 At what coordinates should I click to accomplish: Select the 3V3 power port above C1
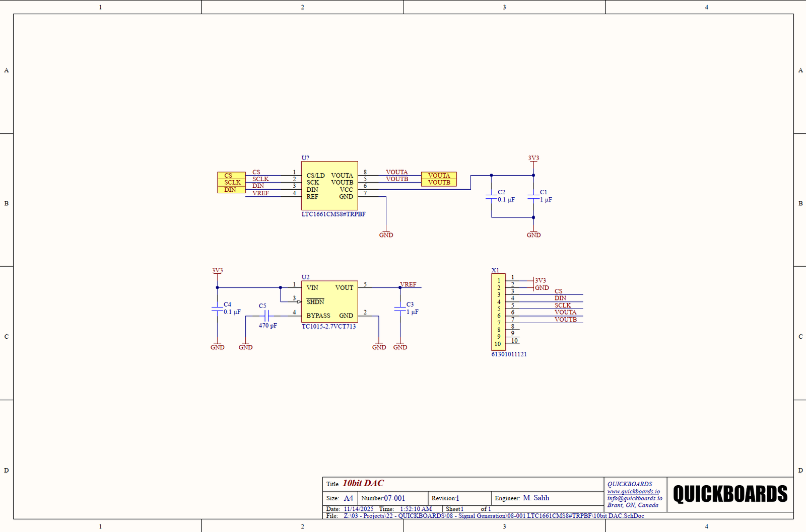pos(533,159)
